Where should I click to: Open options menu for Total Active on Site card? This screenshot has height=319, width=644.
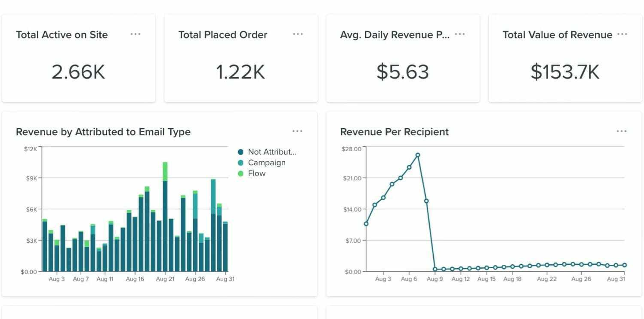point(136,34)
